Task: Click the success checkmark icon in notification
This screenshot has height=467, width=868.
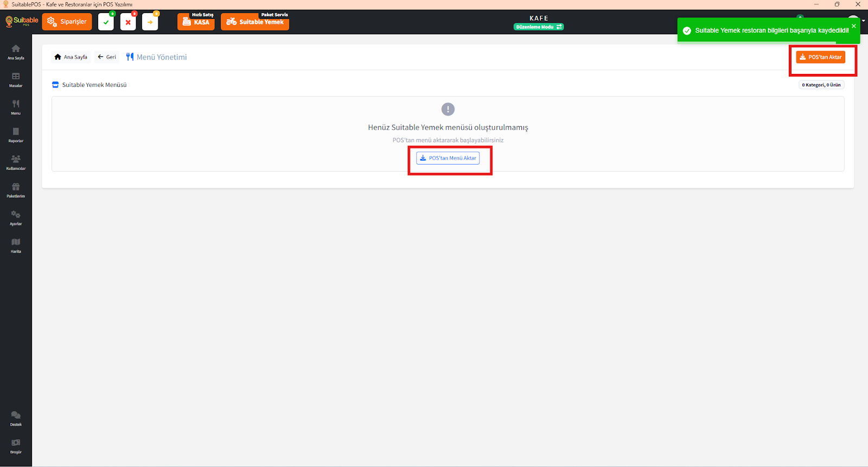Action: pyautogui.click(x=687, y=30)
